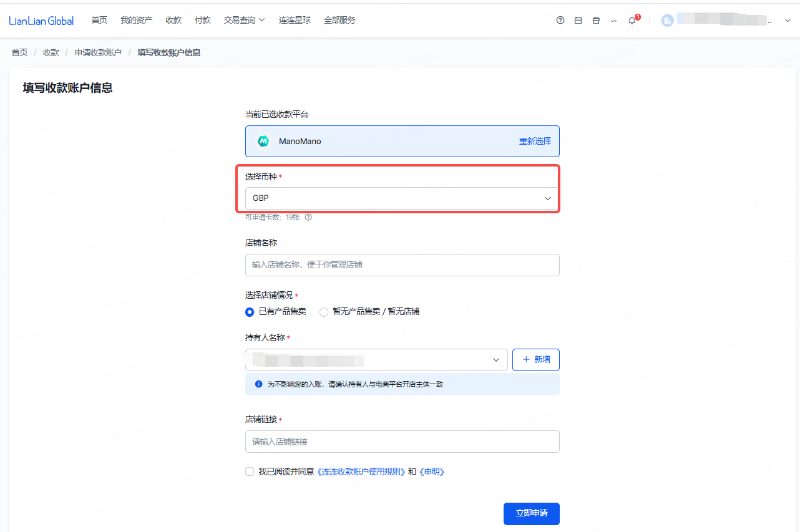Click the 申请收款账户 breadcrumb link
The image size is (800, 532).
[x=98, y=52]
